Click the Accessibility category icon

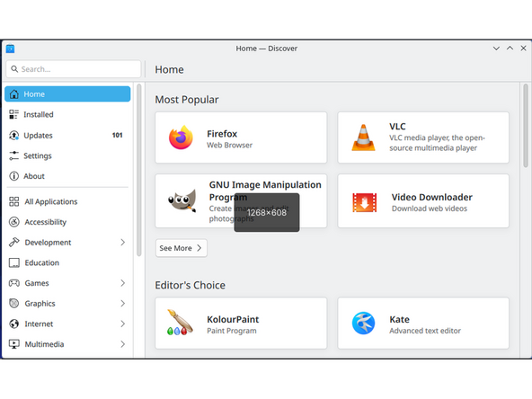tap(13, 222)
